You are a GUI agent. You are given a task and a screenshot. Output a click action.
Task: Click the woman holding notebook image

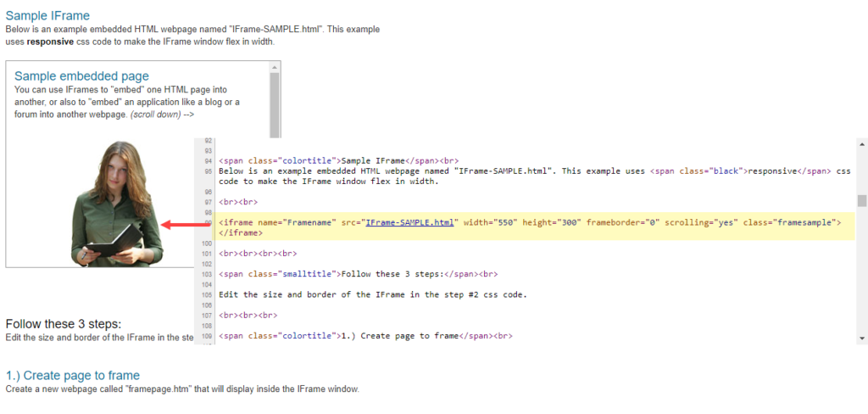click(117, 204)
